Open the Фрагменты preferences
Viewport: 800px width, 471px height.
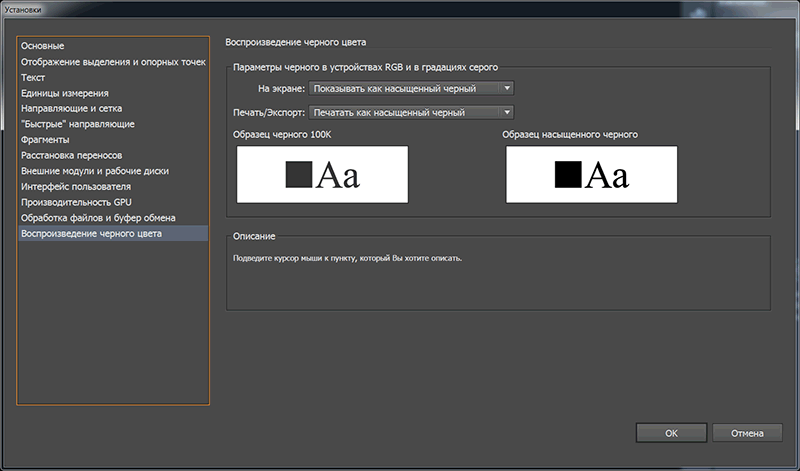point(46,140)
